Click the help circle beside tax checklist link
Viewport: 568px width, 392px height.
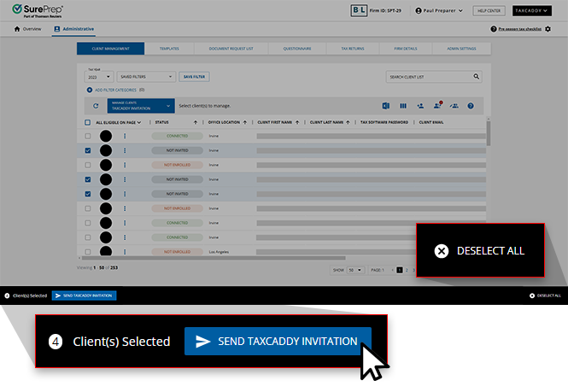(494, 29)
